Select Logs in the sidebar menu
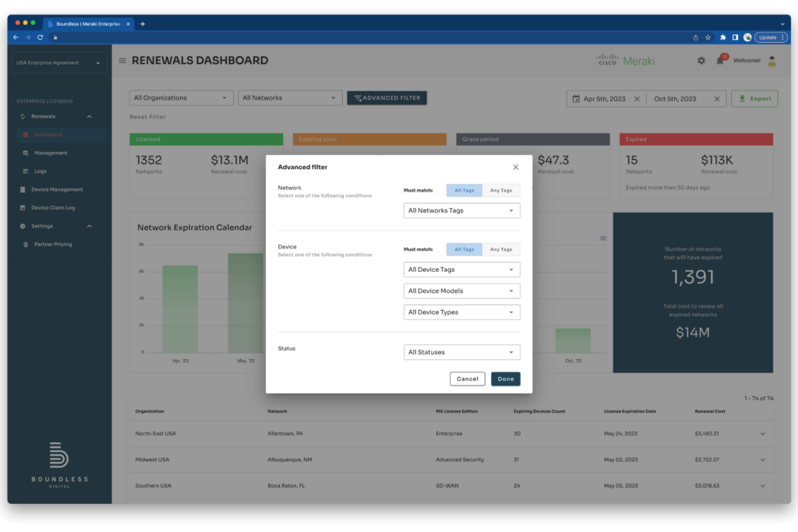Image resolution: width=798 pixels, height=532 pixels. [40, 171]
